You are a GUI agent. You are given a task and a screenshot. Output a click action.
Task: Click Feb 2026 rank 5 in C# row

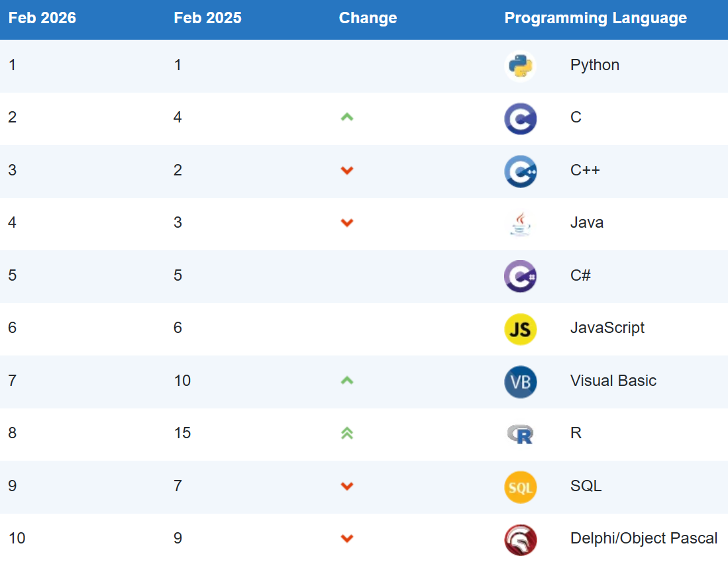click(x=12, y=275)
